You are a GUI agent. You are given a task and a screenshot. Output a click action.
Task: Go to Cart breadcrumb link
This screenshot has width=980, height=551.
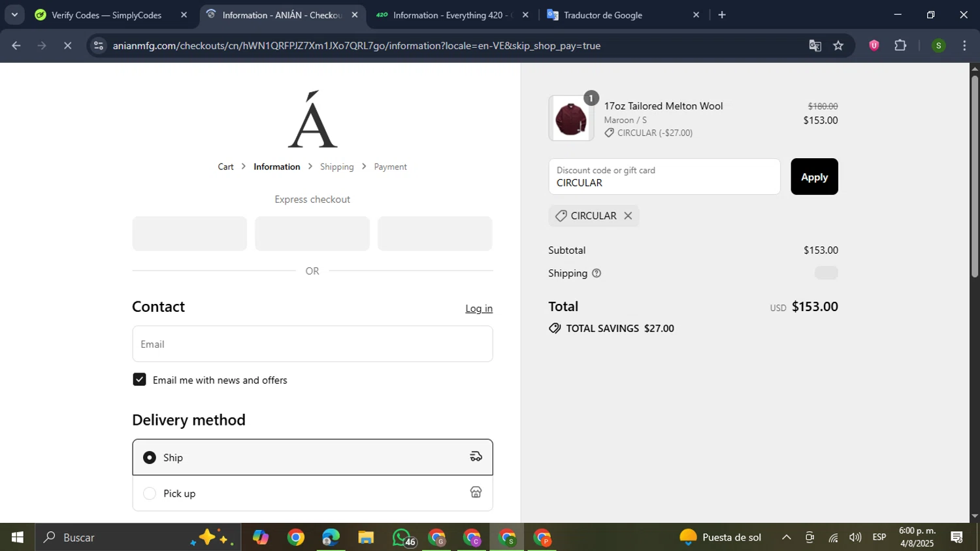(225, 167)
